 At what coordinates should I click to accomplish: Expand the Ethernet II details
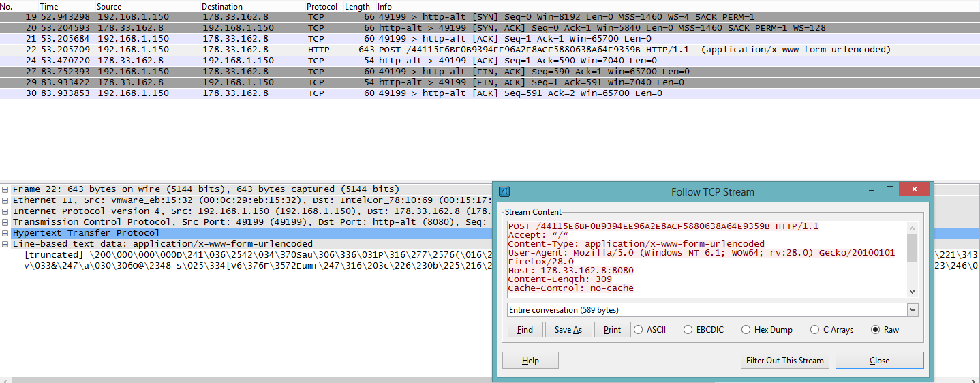coord(6,200)
